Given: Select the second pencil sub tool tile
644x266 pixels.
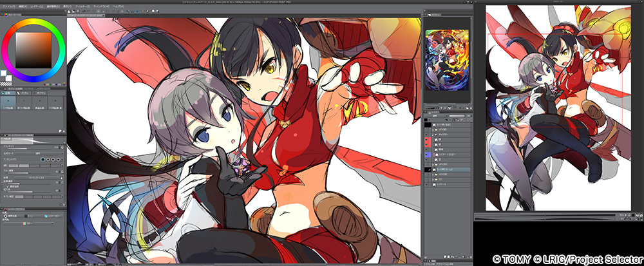Looking at the screenshot, I should [x=24, y=103].
